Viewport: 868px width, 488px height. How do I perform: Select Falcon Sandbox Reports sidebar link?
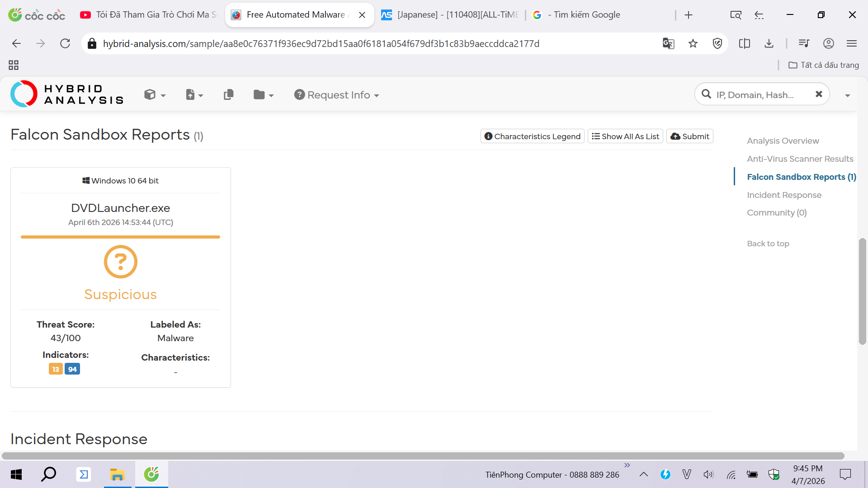(802, 177)
